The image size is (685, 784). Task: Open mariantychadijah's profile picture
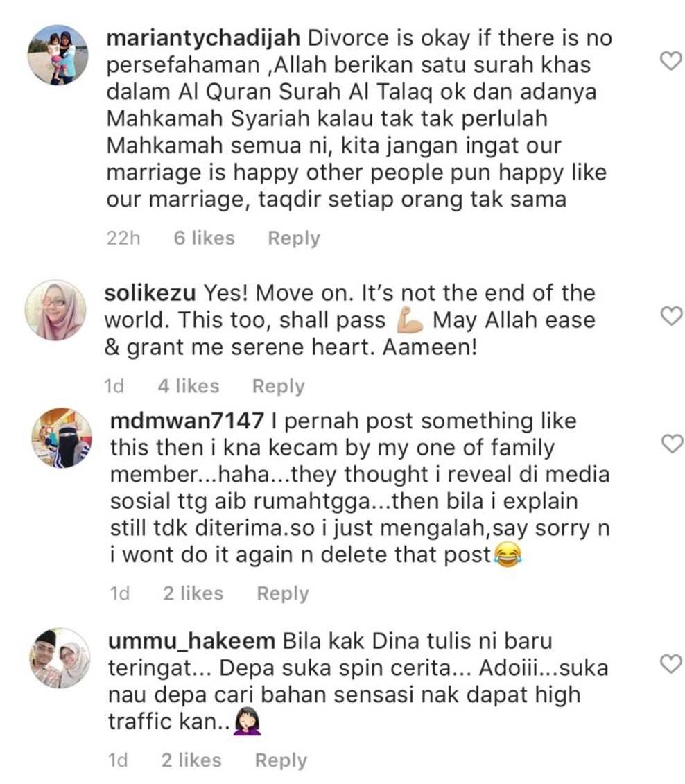click(58, 55)
